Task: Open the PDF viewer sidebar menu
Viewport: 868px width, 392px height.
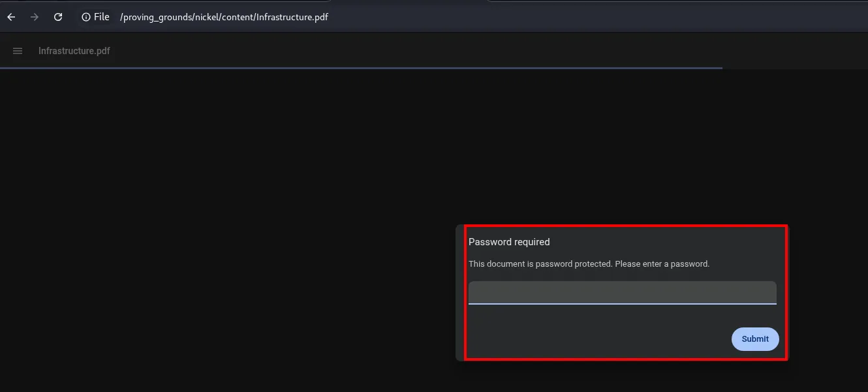Action: (18, 51)
